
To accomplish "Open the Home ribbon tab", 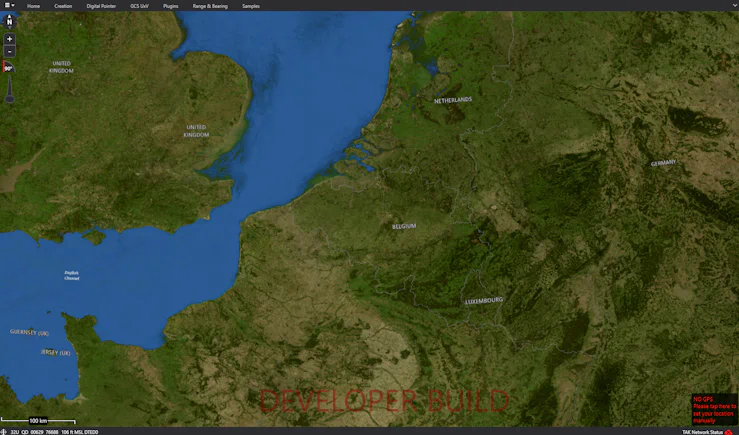I will (33, 6).
